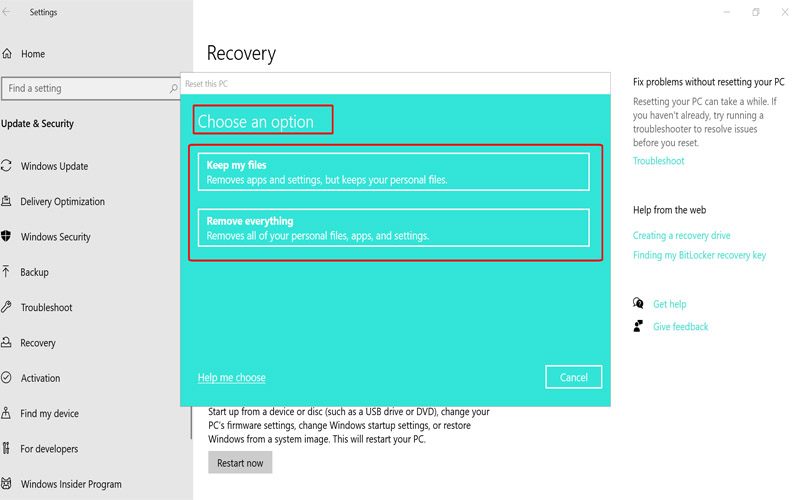Screen dimensions: 800x500
Task: Click the search magnifier icon
Action: click(x=173, y=88)
